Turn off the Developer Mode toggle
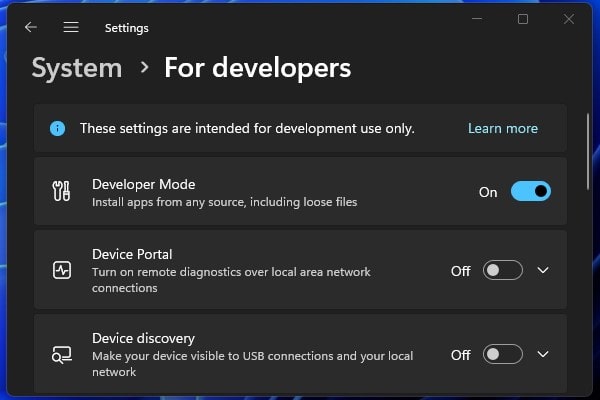This screenshot has height=400, width=600. point(531,191)
